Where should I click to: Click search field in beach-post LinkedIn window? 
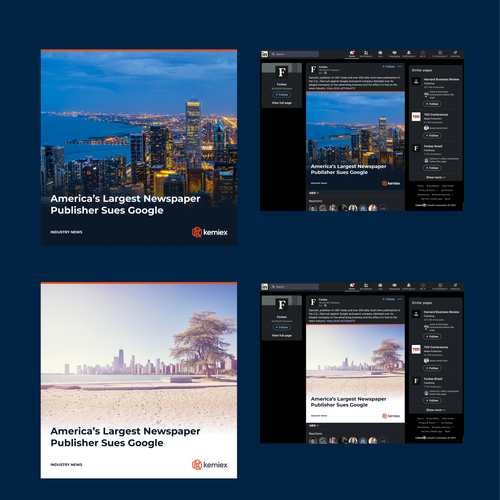click(x=294, y=287)
